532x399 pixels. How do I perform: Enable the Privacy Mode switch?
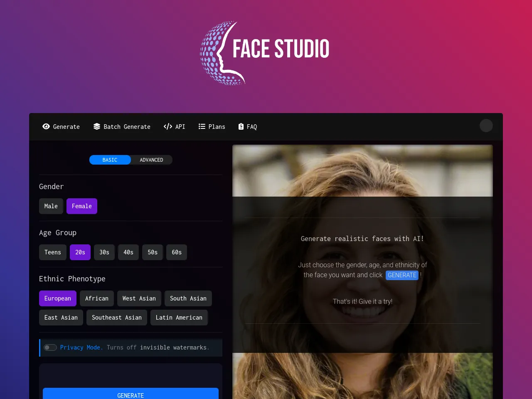(50, 347)
